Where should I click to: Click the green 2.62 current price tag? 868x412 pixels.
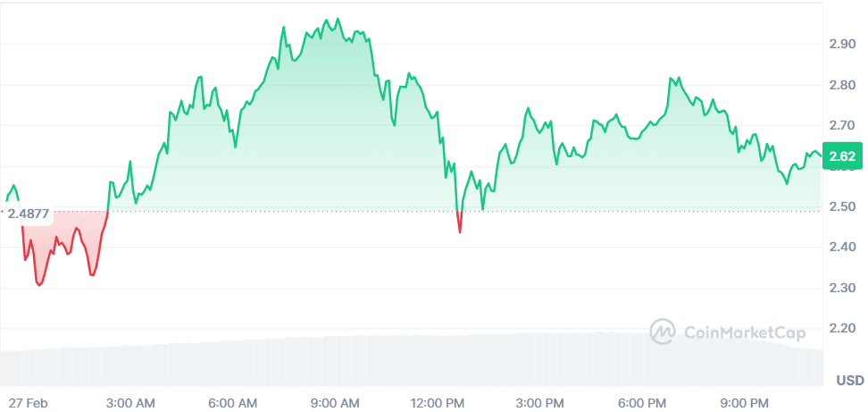842,158
